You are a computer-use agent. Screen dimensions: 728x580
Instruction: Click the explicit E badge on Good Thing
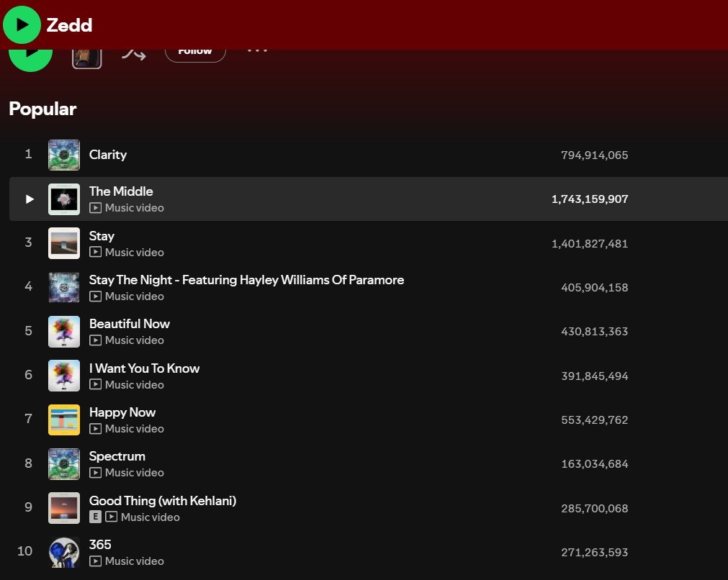95,517
